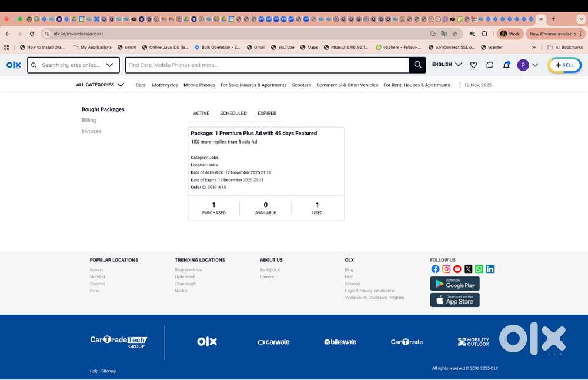This screenshot has height=380, width=588.
Task: Open the notifications bell
Action: tap(506, 65)
